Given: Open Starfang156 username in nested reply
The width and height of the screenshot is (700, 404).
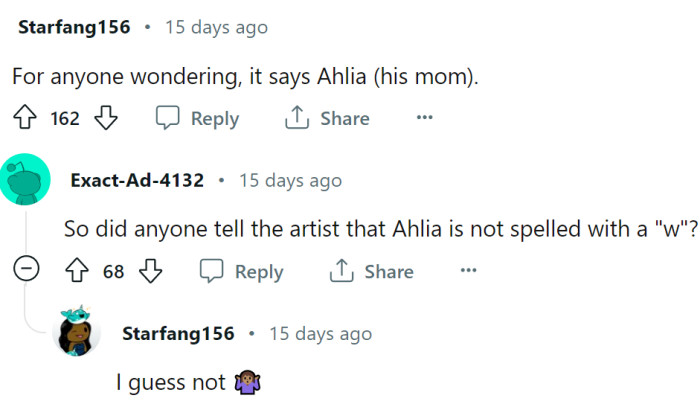Looking at the screenshot, I should pos(178,333).
